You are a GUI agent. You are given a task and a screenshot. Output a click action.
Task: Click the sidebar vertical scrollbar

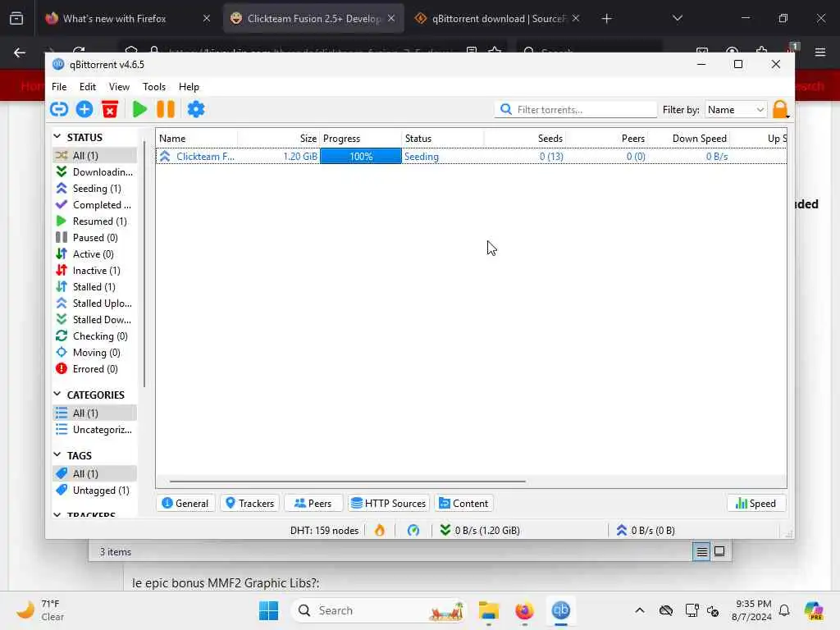coord(144,263)
